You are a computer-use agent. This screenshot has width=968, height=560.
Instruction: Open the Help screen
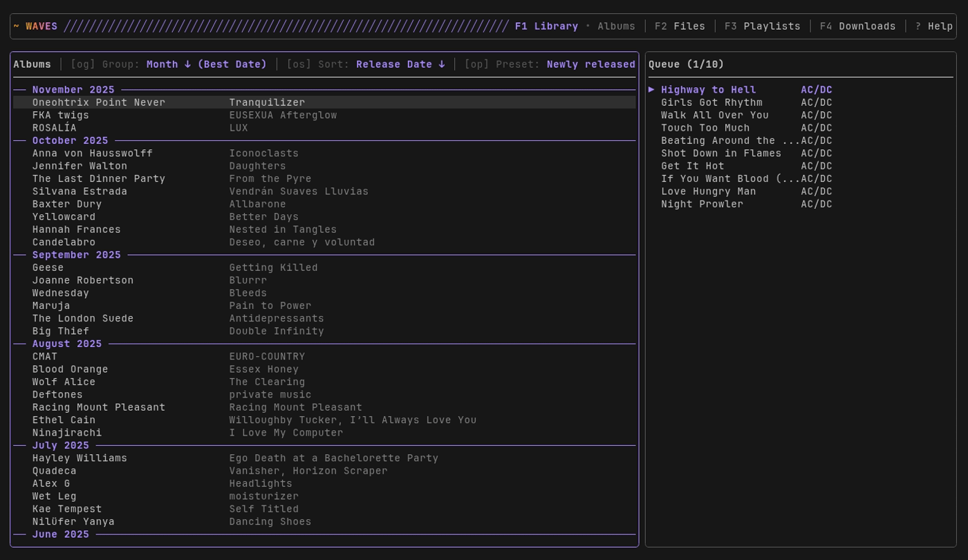coord(934,26)
